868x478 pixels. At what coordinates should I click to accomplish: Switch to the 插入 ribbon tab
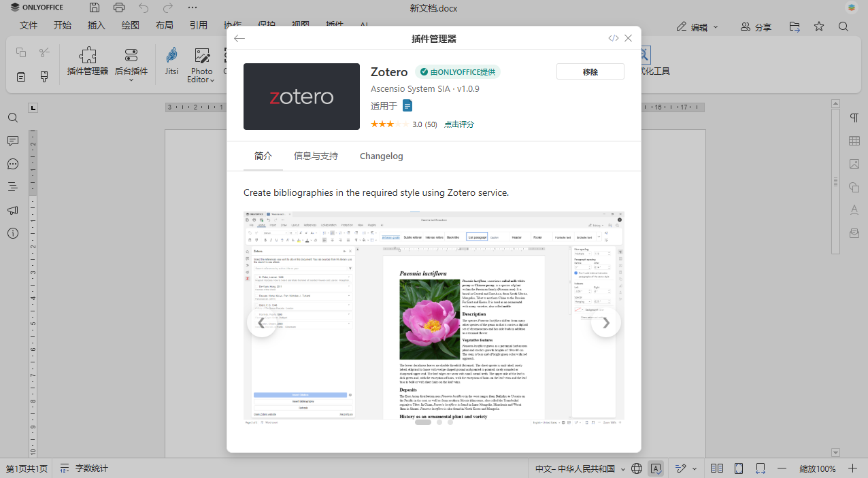click(97, 26)
